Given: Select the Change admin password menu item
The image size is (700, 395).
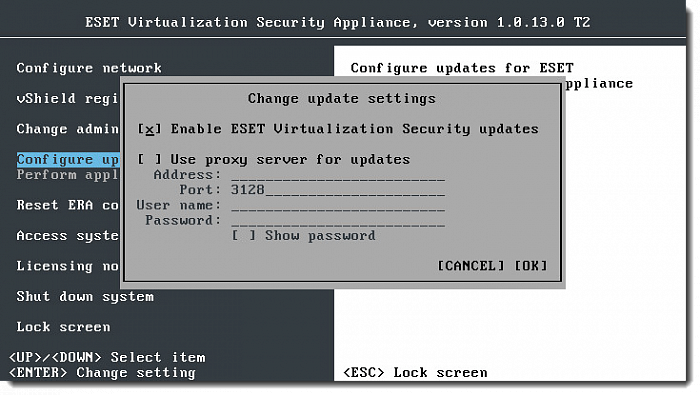Looking at the screenshot, I should (x=67, y=129).
